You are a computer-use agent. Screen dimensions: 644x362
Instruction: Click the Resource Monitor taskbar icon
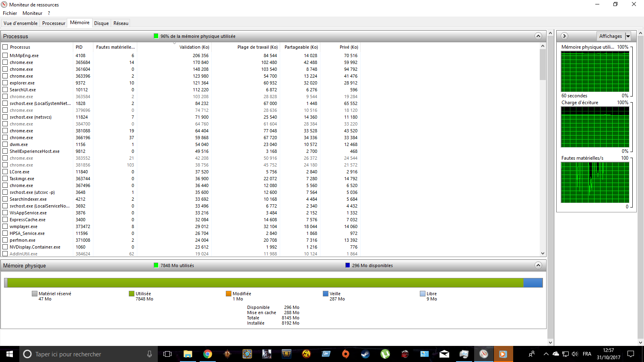[484, 354]
